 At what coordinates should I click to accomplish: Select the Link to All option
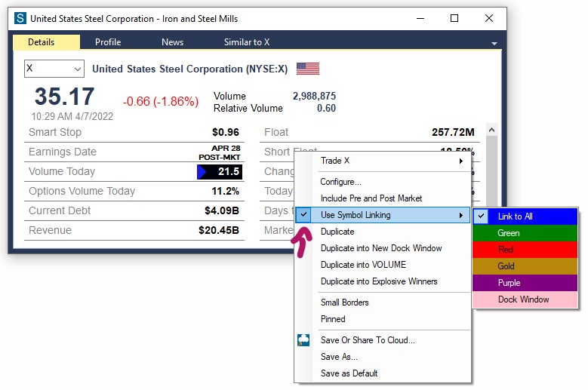tap(515, 216)
